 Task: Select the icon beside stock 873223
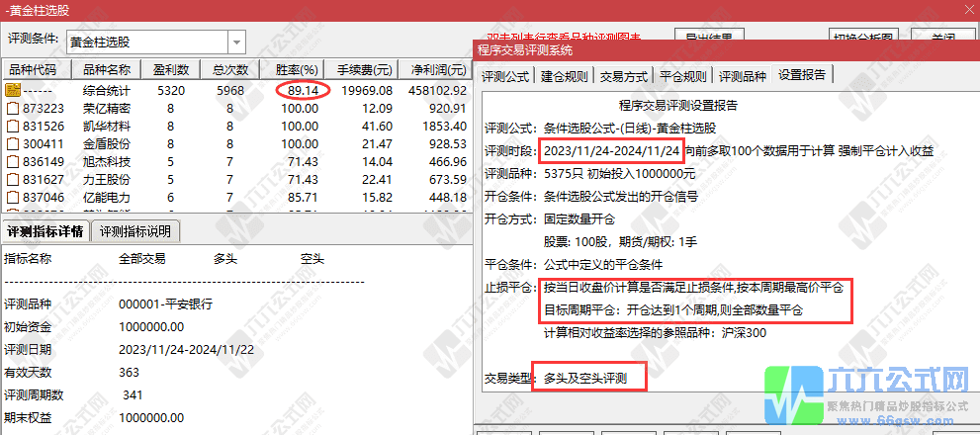[x=13, y=108]
